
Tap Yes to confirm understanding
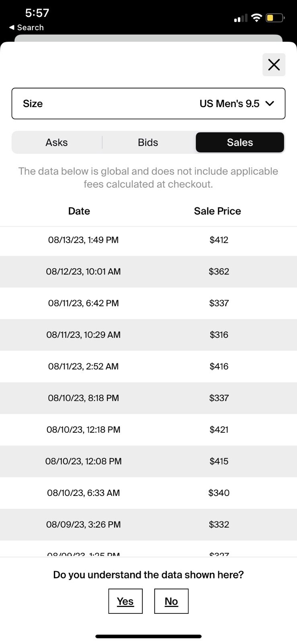(x=125, y=601)
